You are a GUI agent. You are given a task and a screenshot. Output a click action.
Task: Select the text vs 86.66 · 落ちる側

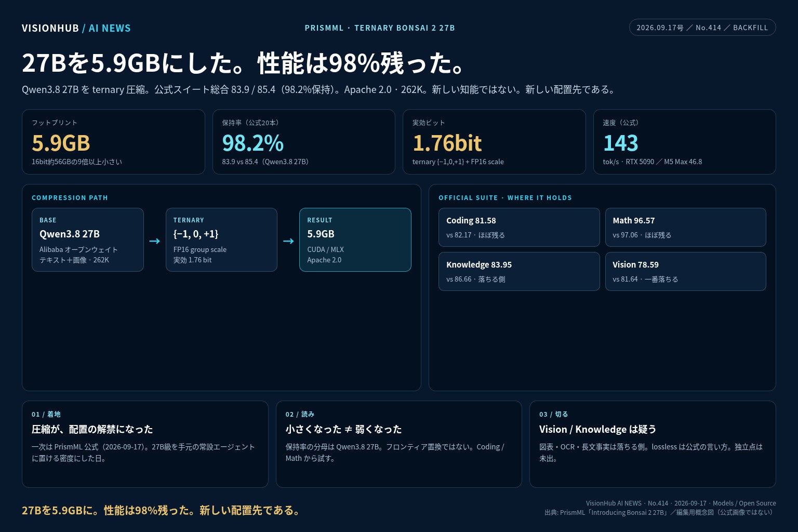pos(475,279)
